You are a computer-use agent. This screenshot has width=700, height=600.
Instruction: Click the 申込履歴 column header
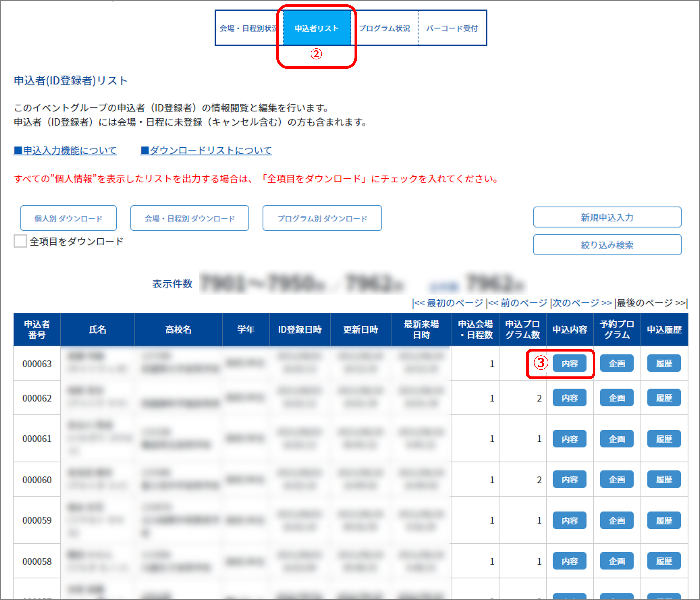click(x=664, y=330)
